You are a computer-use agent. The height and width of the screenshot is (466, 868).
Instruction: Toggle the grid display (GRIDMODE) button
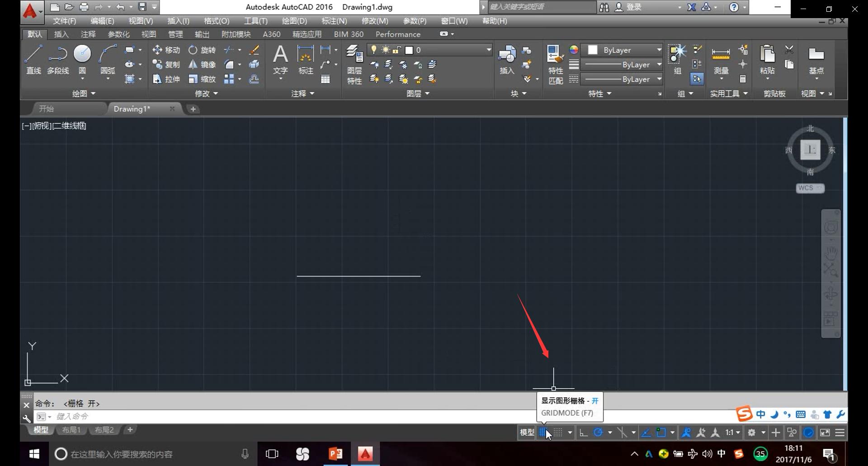click(x=543, y=433)
